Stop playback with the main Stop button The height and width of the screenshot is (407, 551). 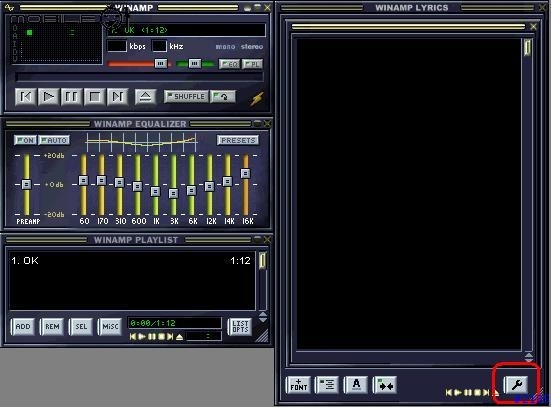[x=95, y=97]
